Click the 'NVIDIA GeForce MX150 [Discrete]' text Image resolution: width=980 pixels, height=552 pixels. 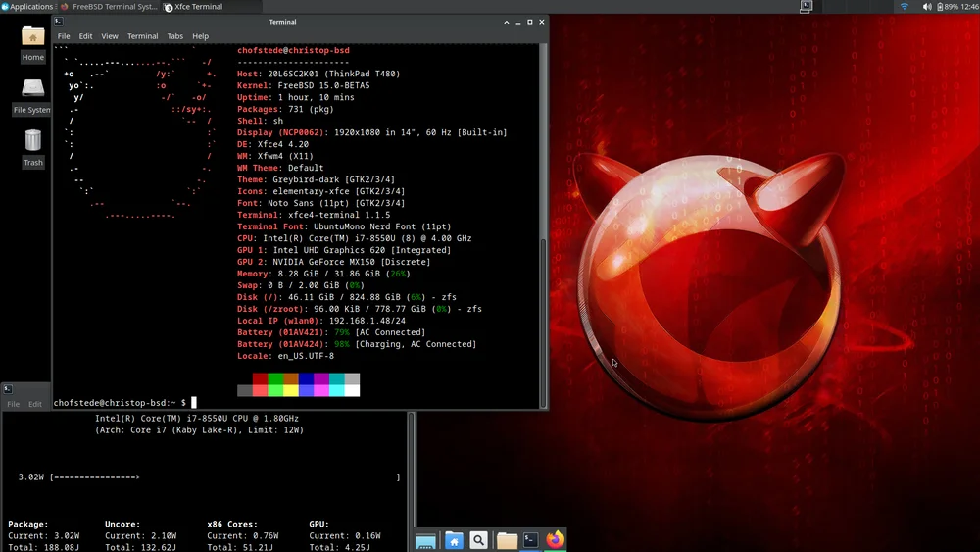[351, 262]
